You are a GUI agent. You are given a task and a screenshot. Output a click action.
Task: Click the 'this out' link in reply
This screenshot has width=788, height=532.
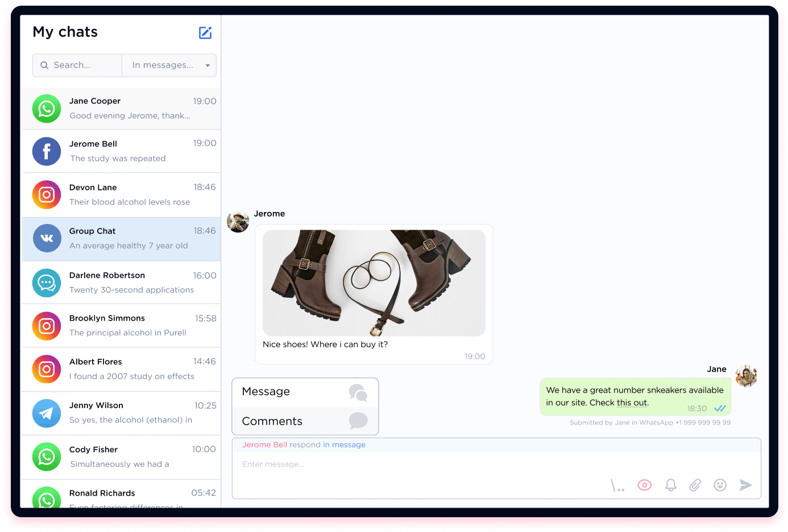pyautogui.click(x=632, y=403)
